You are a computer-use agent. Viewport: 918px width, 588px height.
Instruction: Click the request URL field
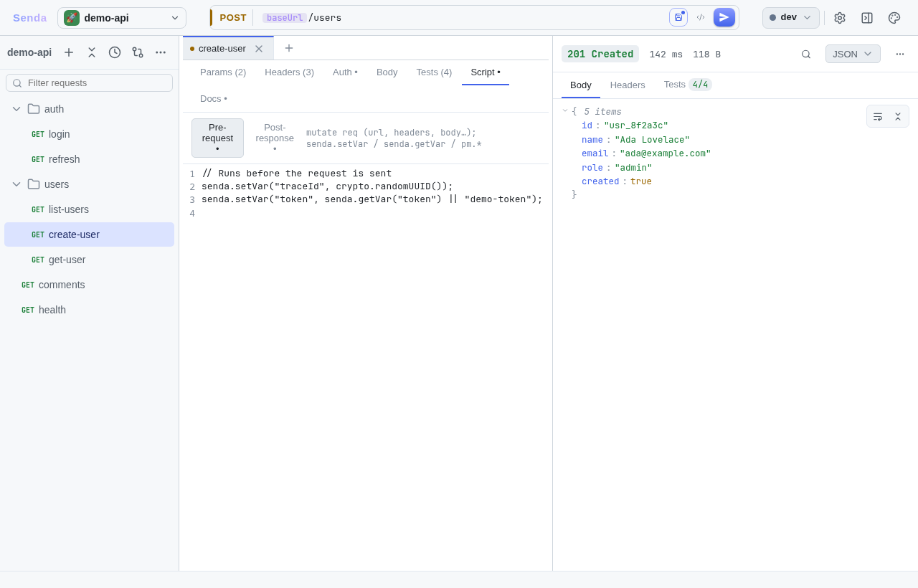(462, 18)
